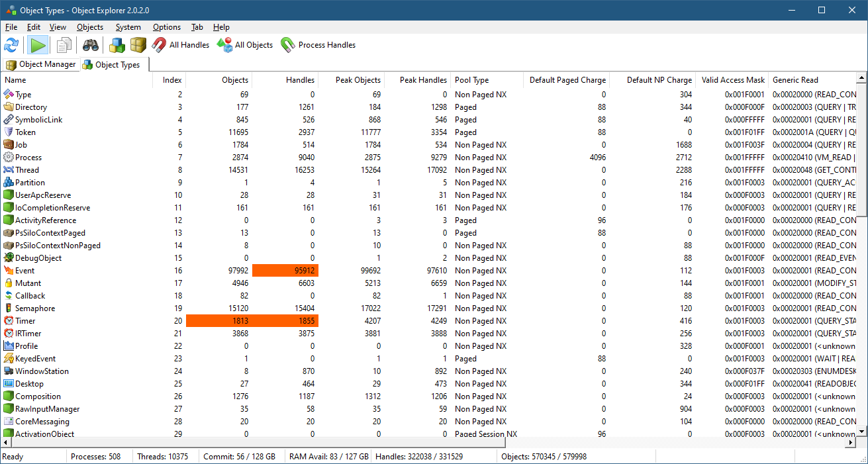Image resolution: width=868 pixels, height=464 pixels.
Task: Click the colored cubes Object Types toolbar icon
Action: tap(117, 45)
